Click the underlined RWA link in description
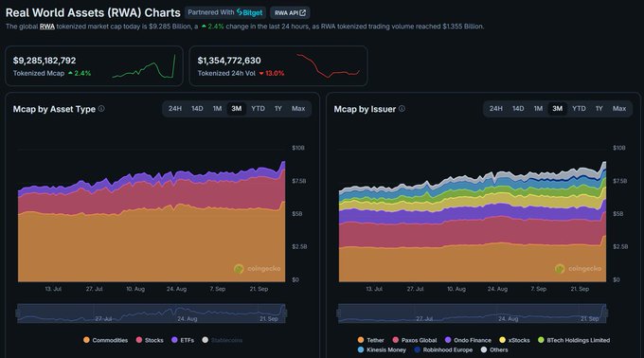 tap(47, 27)
